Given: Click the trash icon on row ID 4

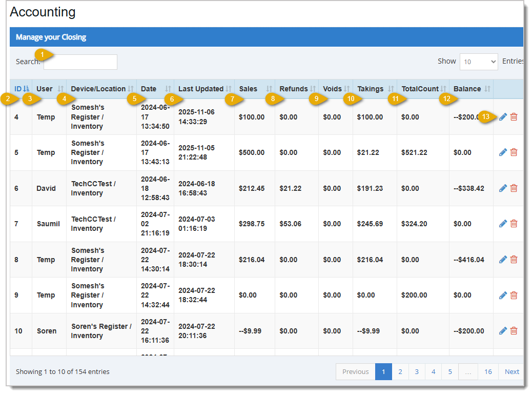Looking at the screenshot, I should pos(514,117).
